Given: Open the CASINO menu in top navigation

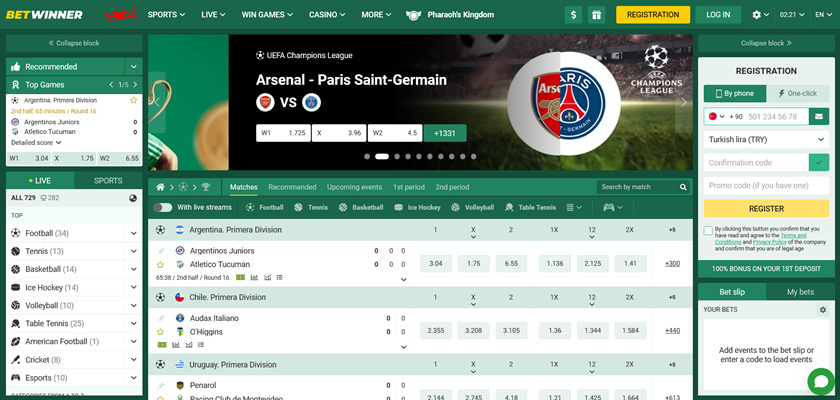Looking at the screenshot, I should click(x=326, y=15).
